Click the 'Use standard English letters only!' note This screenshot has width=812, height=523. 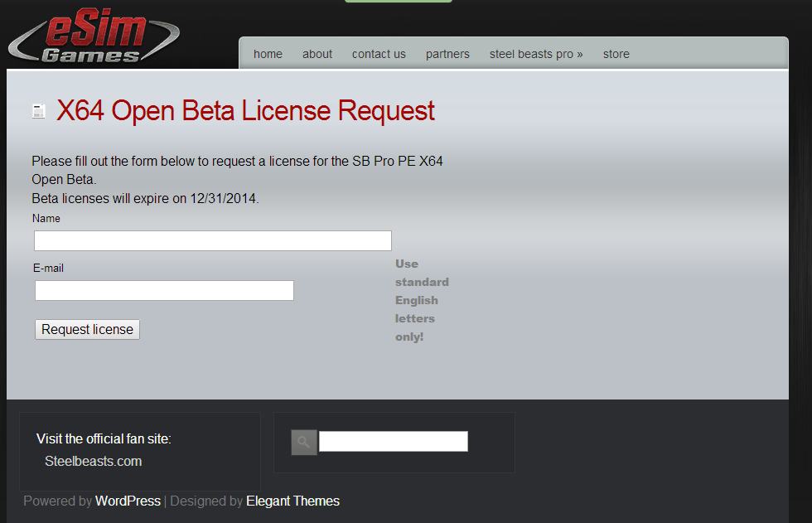(422, 300)
